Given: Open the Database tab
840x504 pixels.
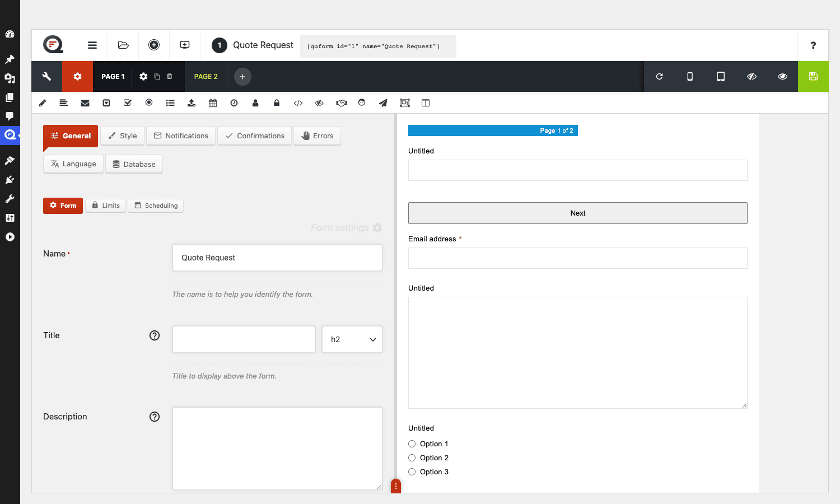Looking at the screenshot, I should click(x=134, y=164).
